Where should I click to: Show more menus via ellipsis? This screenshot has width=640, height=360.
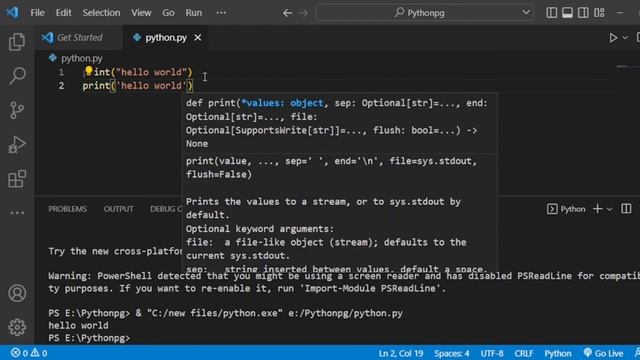click(221, 13)
